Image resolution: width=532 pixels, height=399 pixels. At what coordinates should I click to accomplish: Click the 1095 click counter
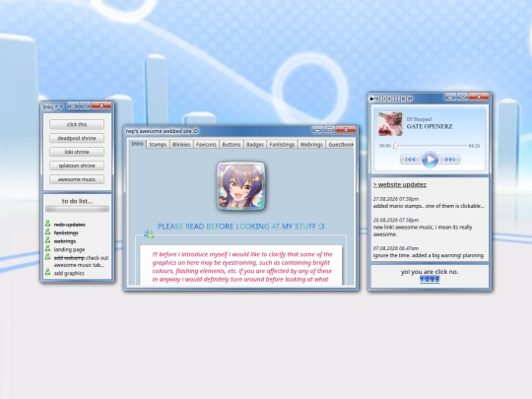pyautogui.click(x=430, y=279)
